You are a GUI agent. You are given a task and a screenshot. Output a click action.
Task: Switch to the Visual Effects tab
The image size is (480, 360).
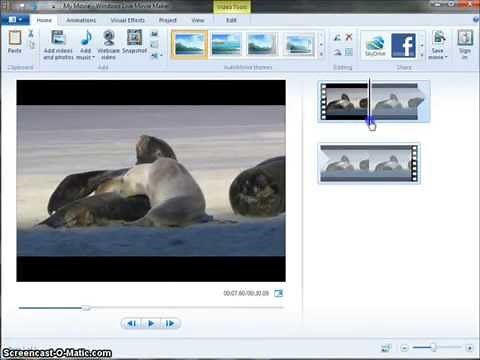click(x=128, y=20)
